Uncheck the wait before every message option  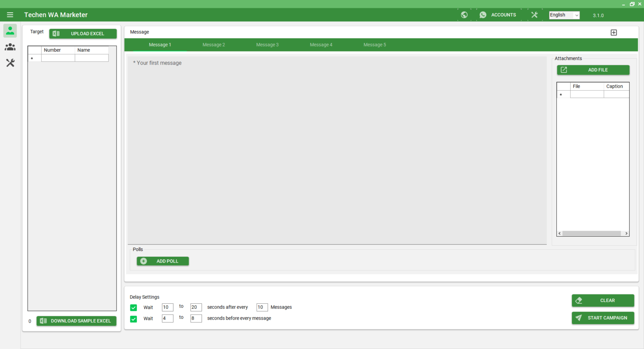tap(133, 318)
